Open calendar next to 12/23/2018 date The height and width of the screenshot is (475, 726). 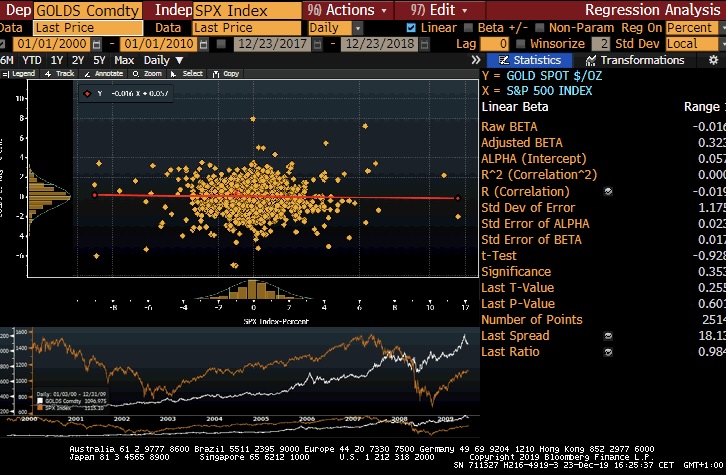coord(424,44)
